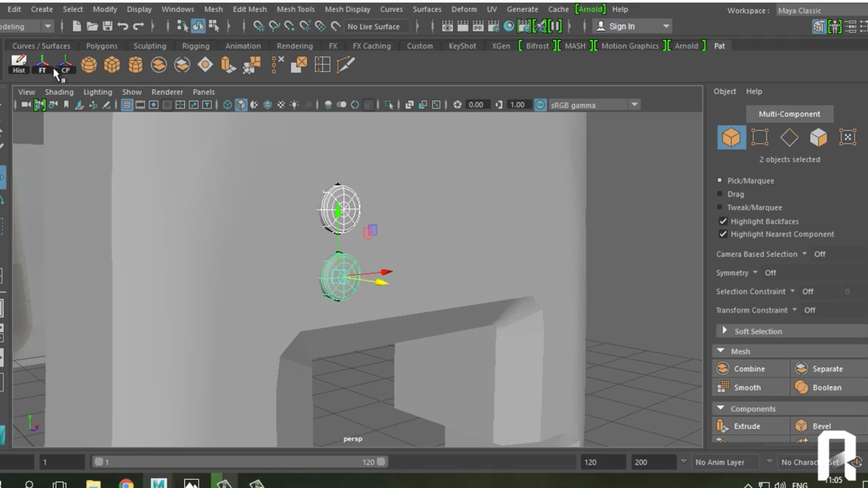The image size is (868, 488).
Task: Click the Delete History (Hist) shelf icon
Action: point(19,63)
